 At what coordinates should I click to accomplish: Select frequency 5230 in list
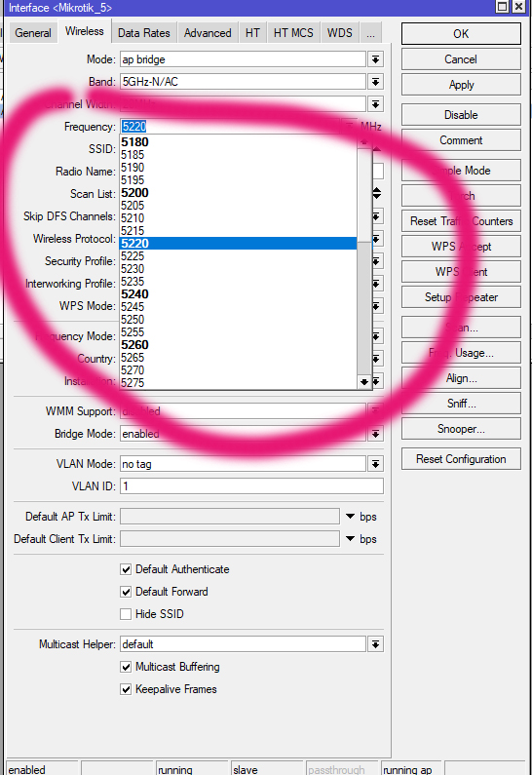tap(238, 269)
